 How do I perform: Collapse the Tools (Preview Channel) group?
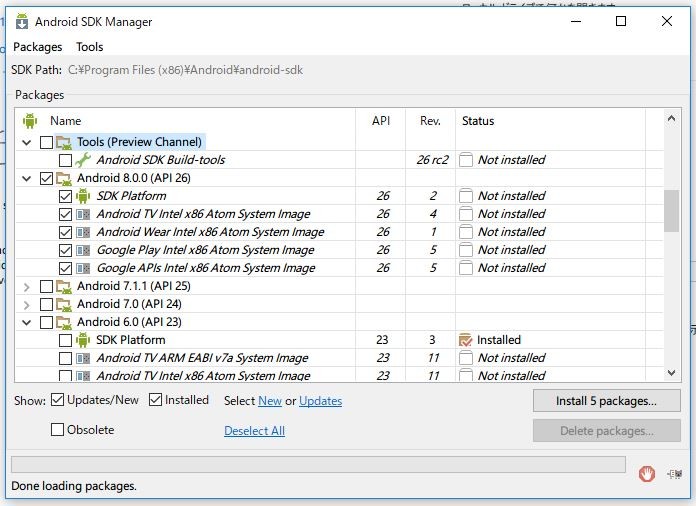(x=27, y=142)
